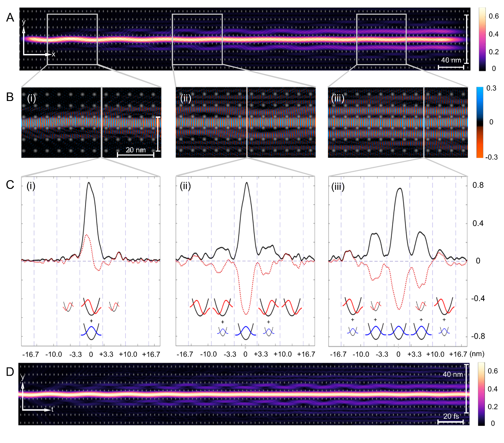Click the "0.8" y-axis tick of panel C
Image resolution: width=504 pixels, height=443 pixels.
(x=478, y=185)
